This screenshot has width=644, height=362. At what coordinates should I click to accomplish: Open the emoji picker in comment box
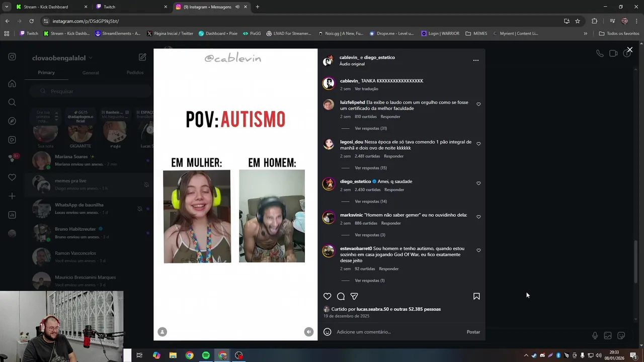[327, 332]
